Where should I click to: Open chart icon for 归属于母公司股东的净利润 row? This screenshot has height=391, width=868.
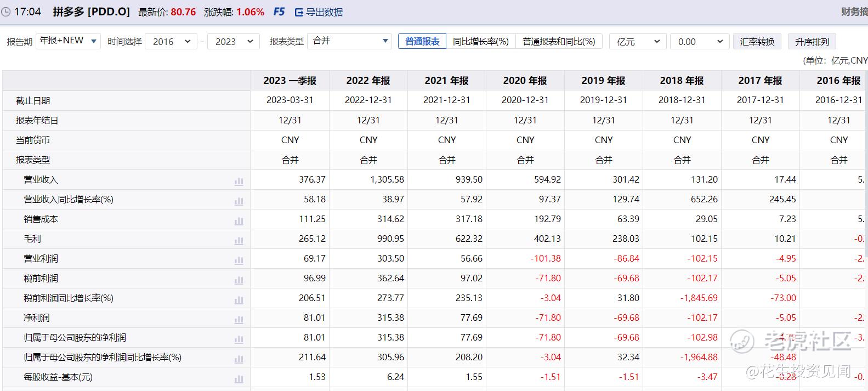pyautogui.click(x=239, y=339)
